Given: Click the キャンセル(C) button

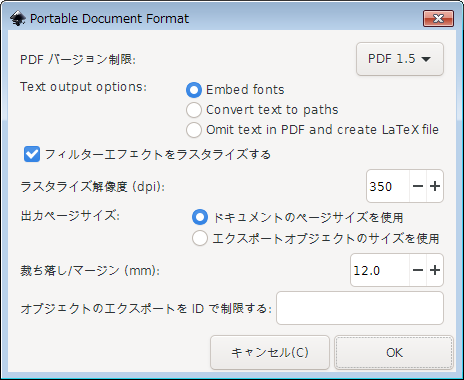Looking at the screenshot, I should click(x=270, y=352).
